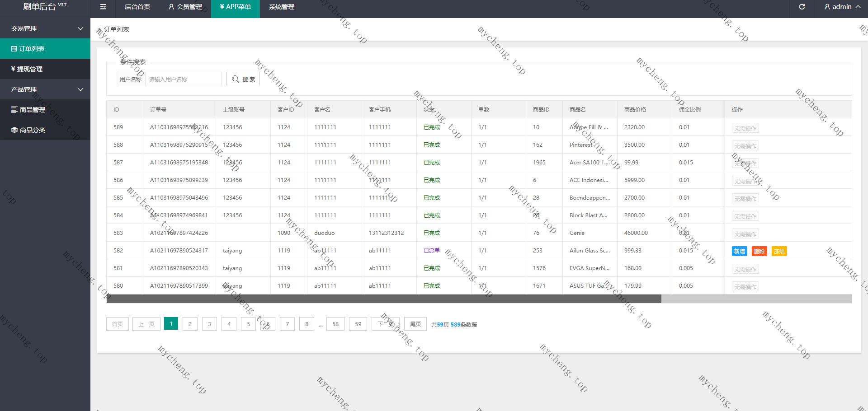Go to pagination page 3
This screenshot has height=411, width=868.
coord(209,324)
